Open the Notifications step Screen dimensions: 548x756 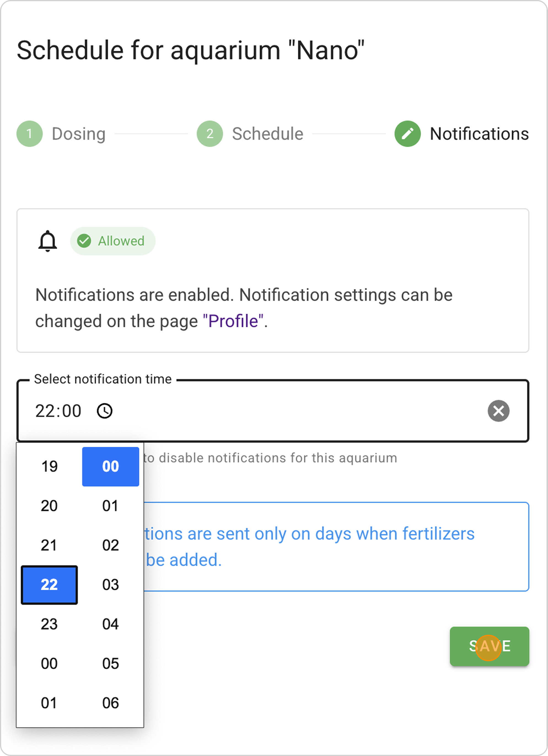[479, 134]
